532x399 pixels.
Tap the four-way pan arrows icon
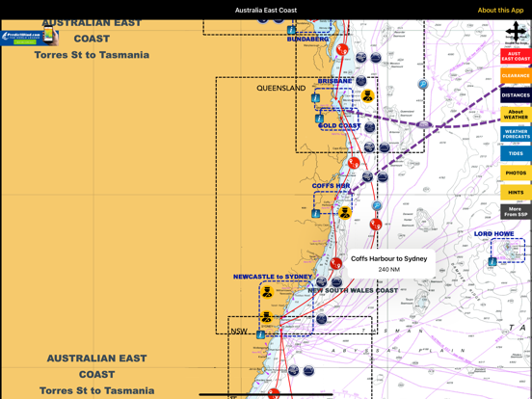[x=516, y=32]
